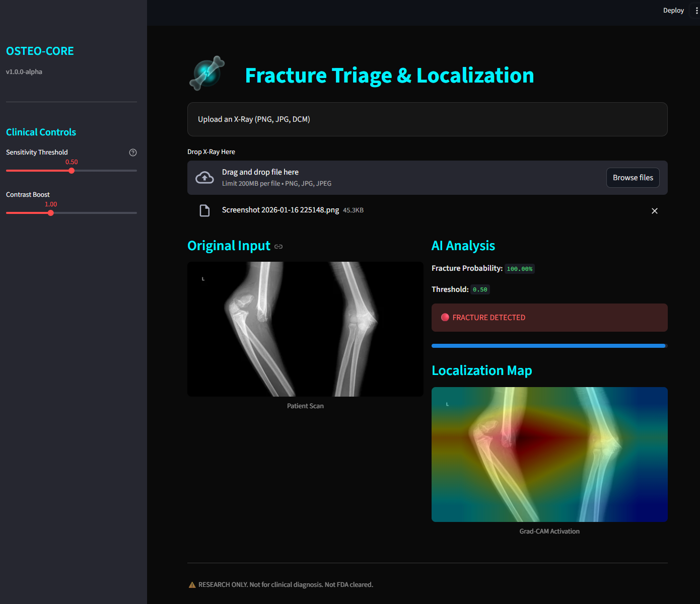The width and height of the screenshot is (700, 604).
Task: Click the anchor link icon beside Original Input
Action: tap(278, 247)
